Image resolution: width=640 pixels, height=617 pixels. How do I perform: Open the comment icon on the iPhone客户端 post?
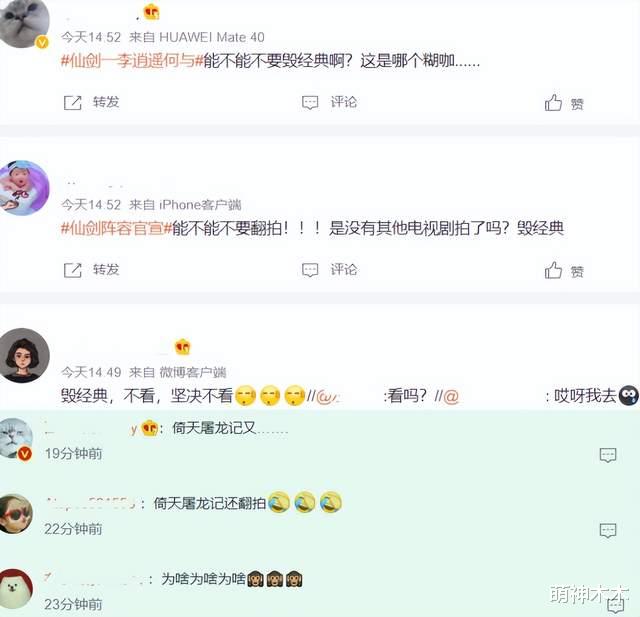point(310,270)
